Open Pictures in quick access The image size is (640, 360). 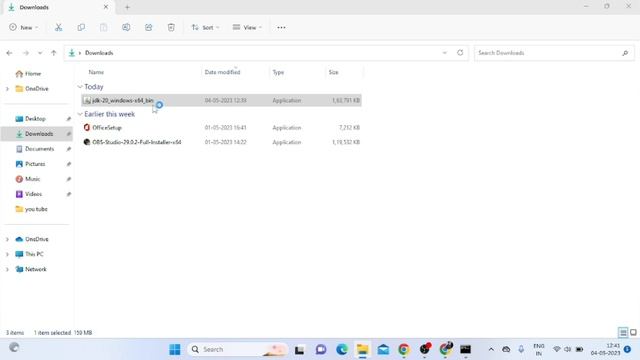tap(35, 164)
